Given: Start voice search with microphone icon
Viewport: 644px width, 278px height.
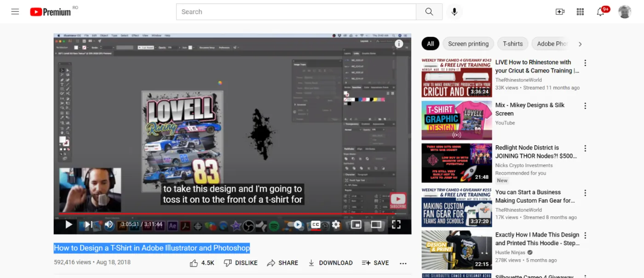Looking at the screenshot, I should 454,12.
